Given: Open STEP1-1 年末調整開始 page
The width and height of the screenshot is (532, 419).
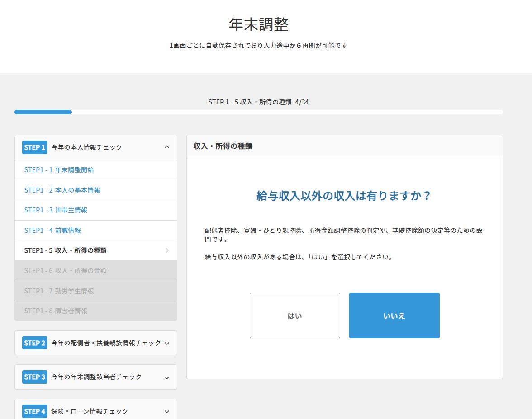Looking at the screenshot, I should (58, 169).
